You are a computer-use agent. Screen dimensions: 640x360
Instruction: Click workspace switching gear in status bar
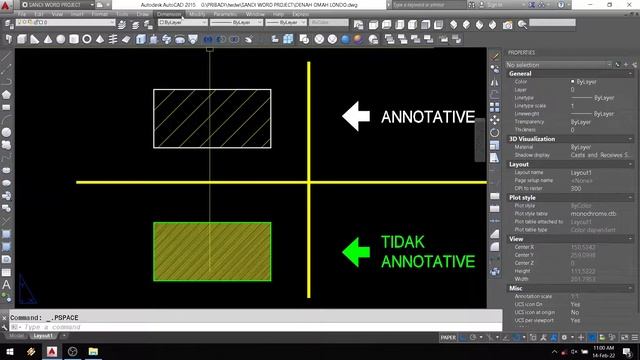coord(564,338)
